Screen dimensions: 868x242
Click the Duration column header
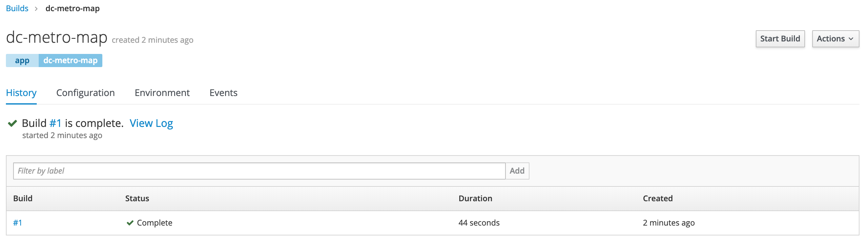click(x=475, y=199)
